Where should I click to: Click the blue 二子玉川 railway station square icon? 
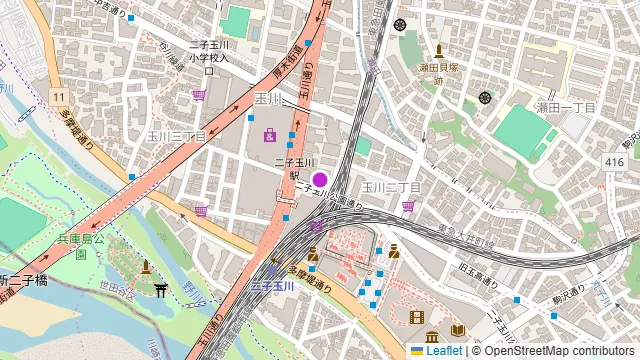tap(272, 270)
